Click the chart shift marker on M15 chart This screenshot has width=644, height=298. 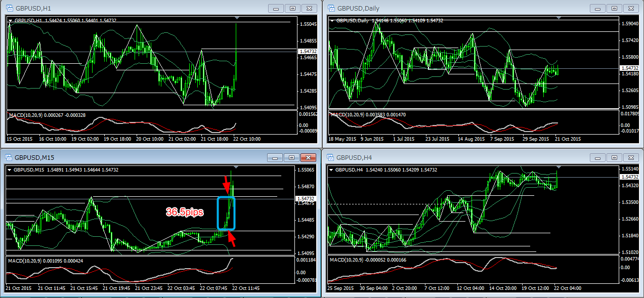coord(236,167)
